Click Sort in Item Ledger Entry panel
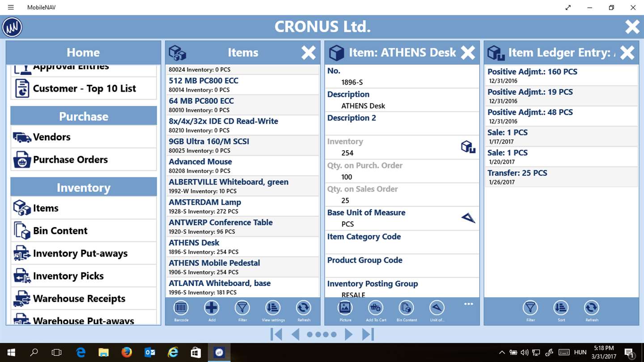Image resolution: width=644 pixels, height=362 pixels. pos(561,308)
